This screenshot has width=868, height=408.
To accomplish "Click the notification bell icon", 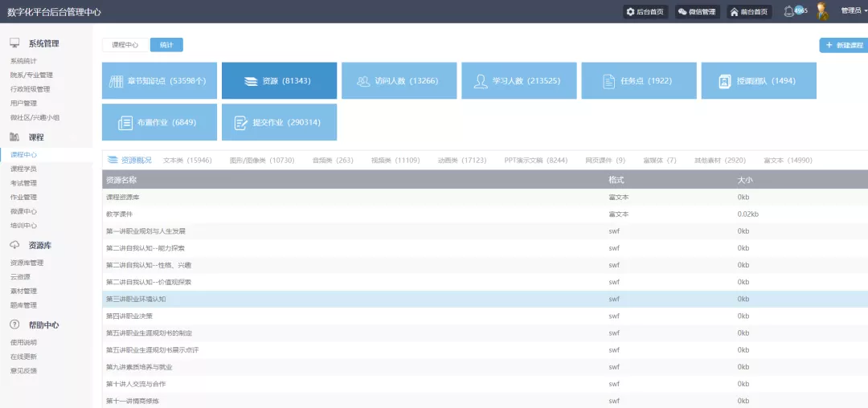I will (x=788, y=11).
